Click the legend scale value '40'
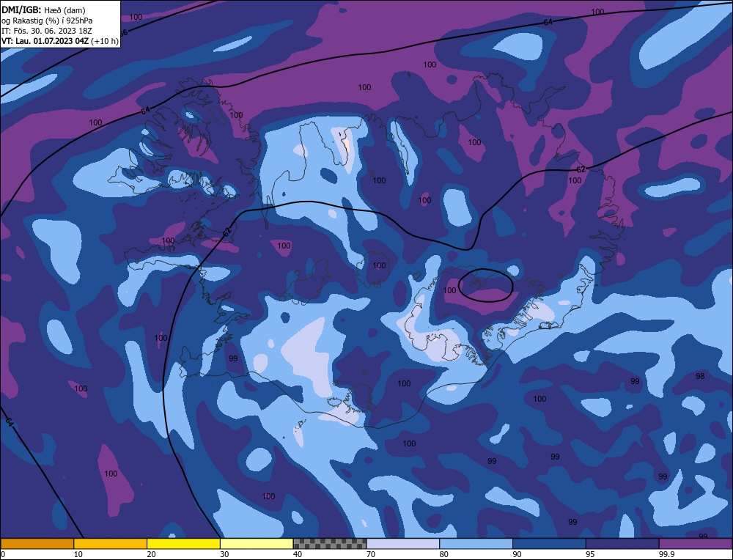The image size is (733, 560). [298, 554]
